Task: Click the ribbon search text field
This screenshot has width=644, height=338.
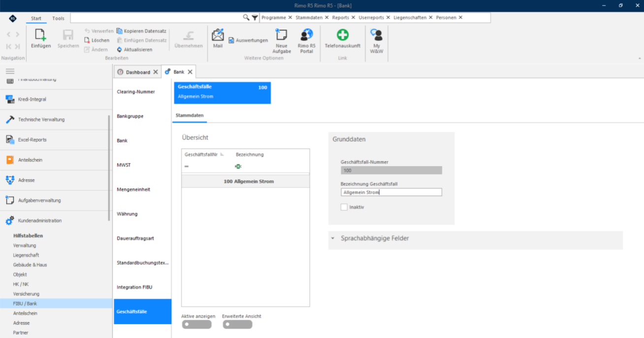Action: point(156,18)
